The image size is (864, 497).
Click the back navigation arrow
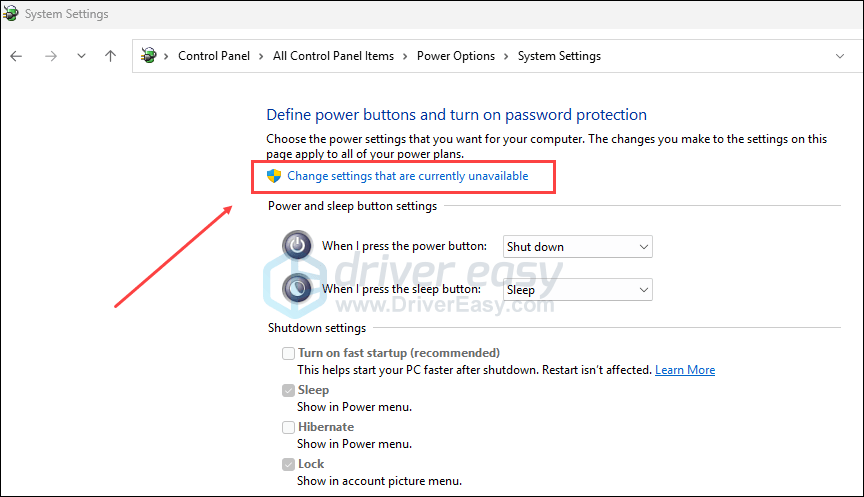(16, 56)
